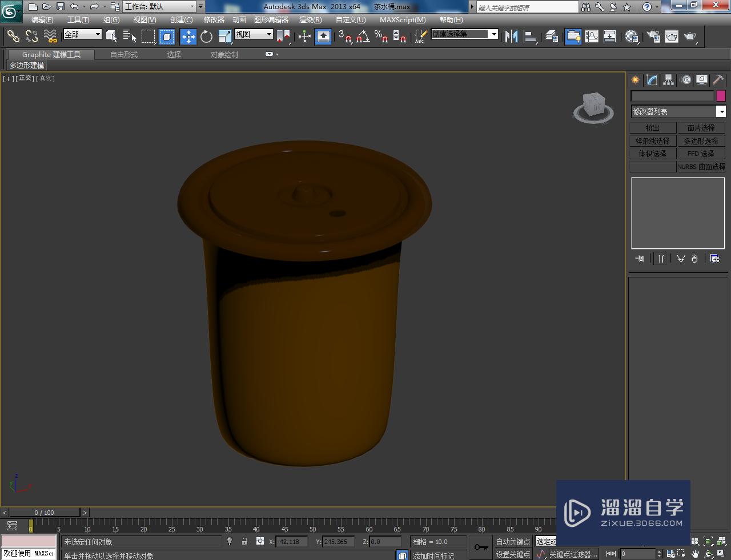This screenshot has height=560, width=731.
Task: Click the 样条线选择 modifier button
Action: click(653, 141)
